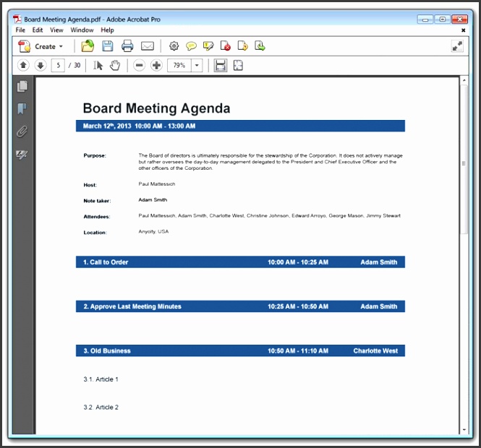Image resolution: width=481 pixels, height=448 pixels.
Task: Zoom in with the plus button
Action: pyautogui.click(x=156, y=65)
